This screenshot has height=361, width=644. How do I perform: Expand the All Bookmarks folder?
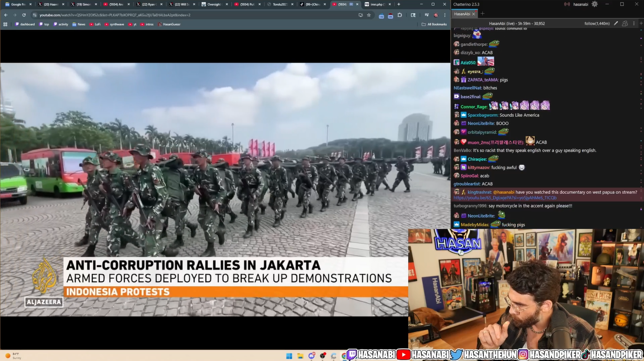[434, 24]
